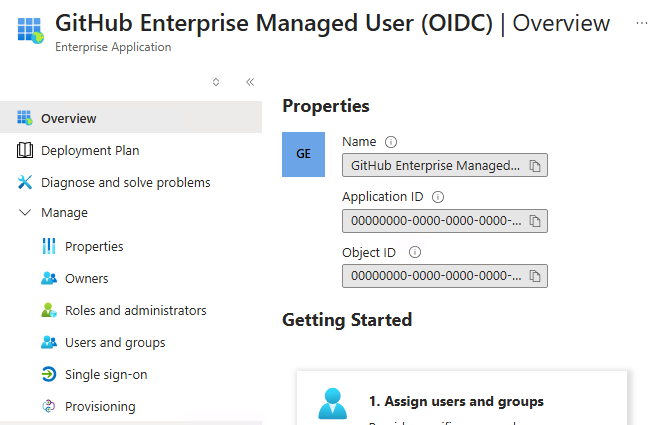This screenshot has width=669, height=425.
Task: Copy the Application ID value
Action: [x=535, y=221]
